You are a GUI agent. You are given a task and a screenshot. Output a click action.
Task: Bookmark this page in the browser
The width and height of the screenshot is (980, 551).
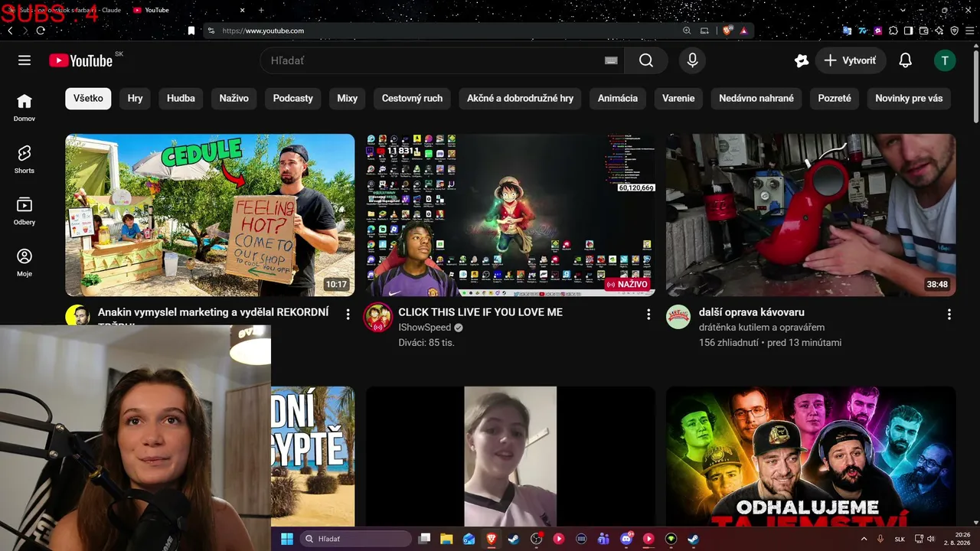191,31
